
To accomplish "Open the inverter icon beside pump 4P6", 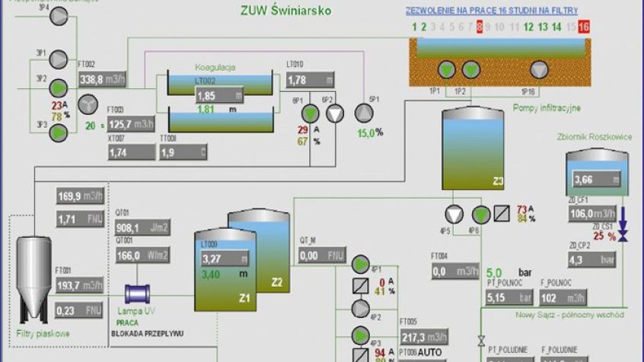I will click(x=502, y=214).
